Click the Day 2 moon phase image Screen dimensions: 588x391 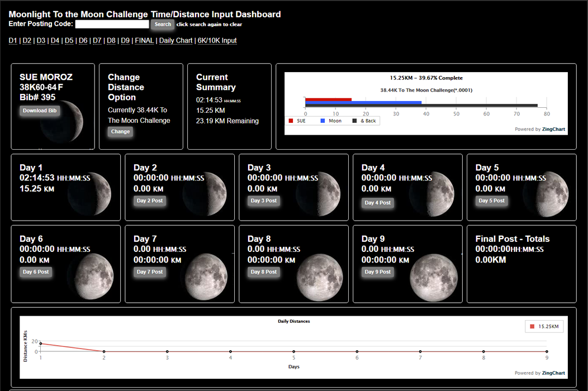click(205, 194)
